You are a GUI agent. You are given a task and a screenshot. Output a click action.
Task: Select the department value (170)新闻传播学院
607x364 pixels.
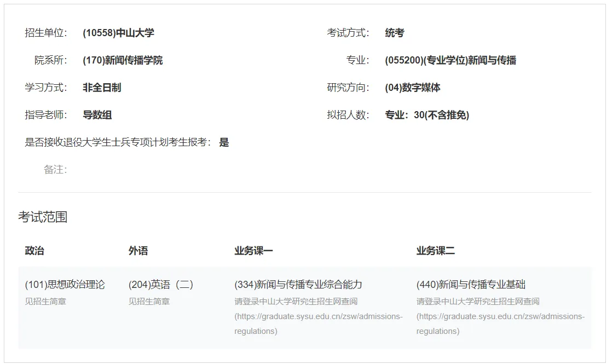click(x=123, y=60)
